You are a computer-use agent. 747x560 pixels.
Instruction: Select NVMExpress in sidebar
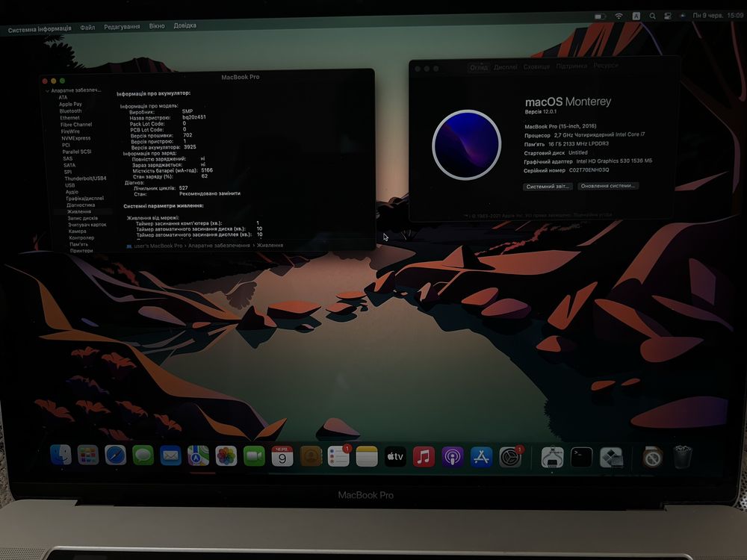click(x=75, y=138)
